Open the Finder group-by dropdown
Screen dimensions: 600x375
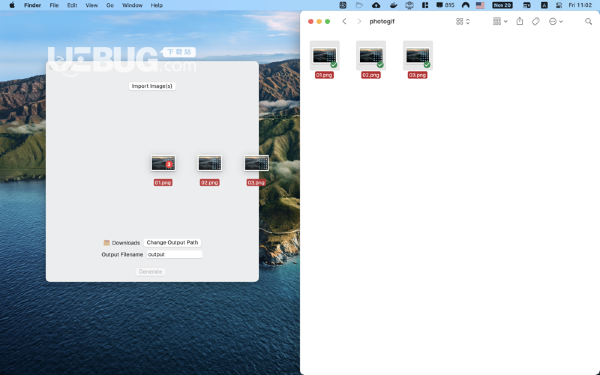pyautogui.click(x=500, y=21)
